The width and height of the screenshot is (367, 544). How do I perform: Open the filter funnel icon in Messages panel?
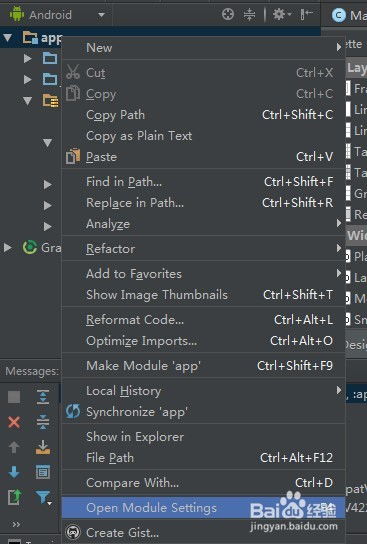(43, 498)
